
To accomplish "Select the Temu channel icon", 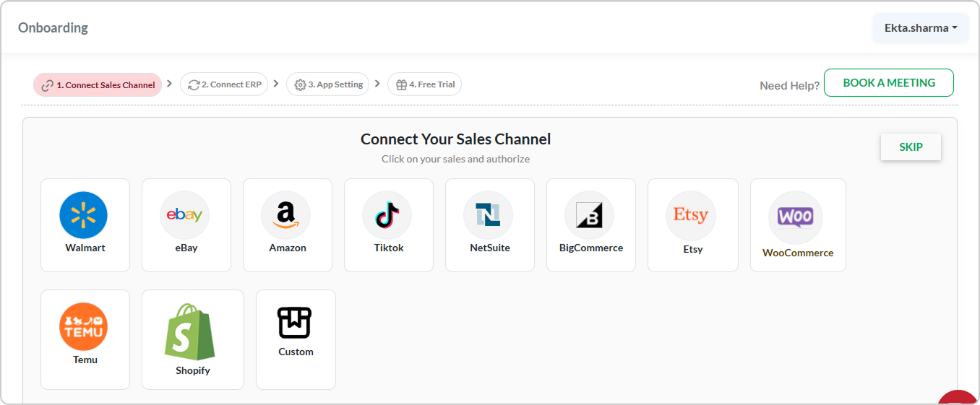I will (83, 327).
